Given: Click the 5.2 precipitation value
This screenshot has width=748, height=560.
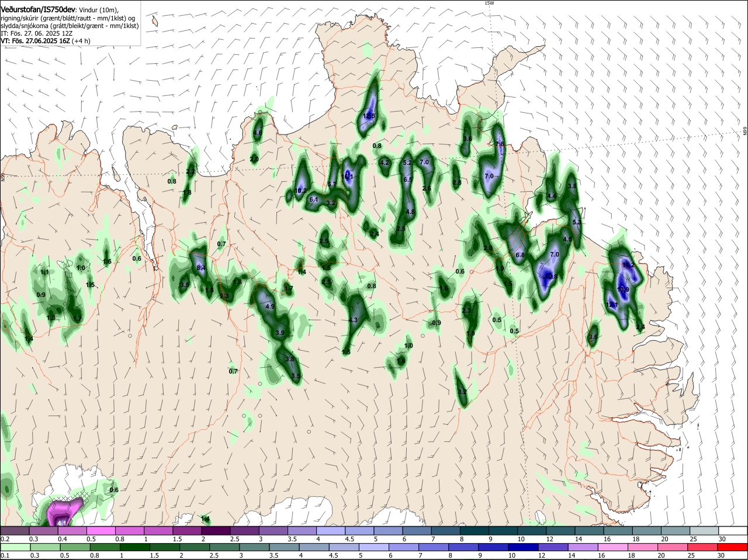Looking at the screenshot, I should point(408,163).
